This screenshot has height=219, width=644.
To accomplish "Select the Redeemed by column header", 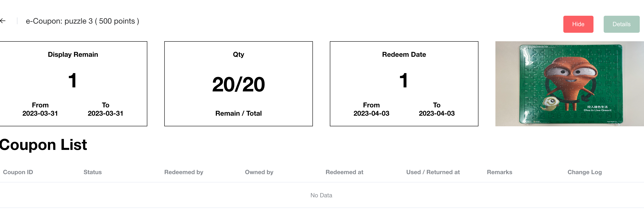I will coord(184,172).
